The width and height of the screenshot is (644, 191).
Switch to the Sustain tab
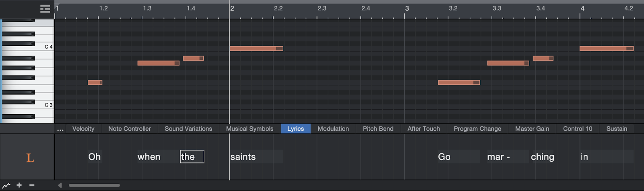pos(617,129)
